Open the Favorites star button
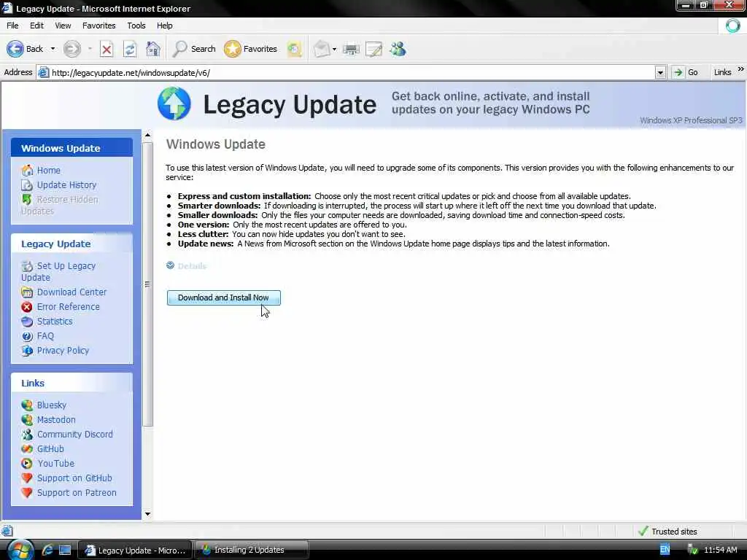 [251, 49]
